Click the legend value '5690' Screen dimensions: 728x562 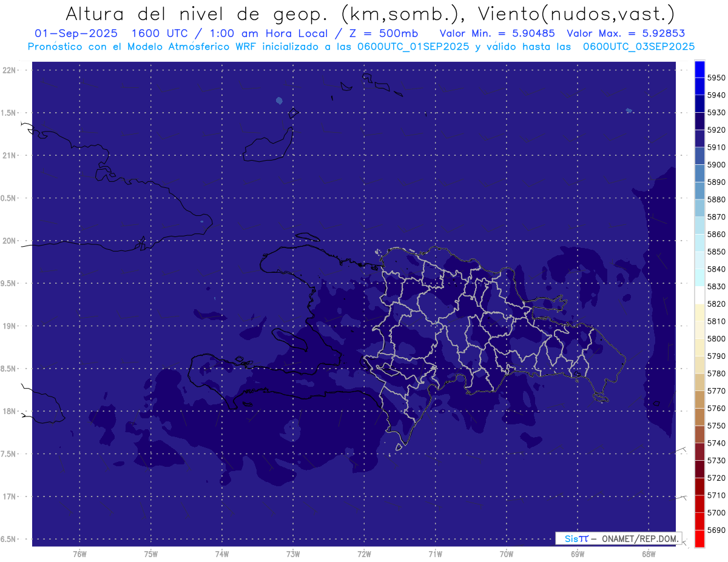pyautogui.click(x=716, y=530)
